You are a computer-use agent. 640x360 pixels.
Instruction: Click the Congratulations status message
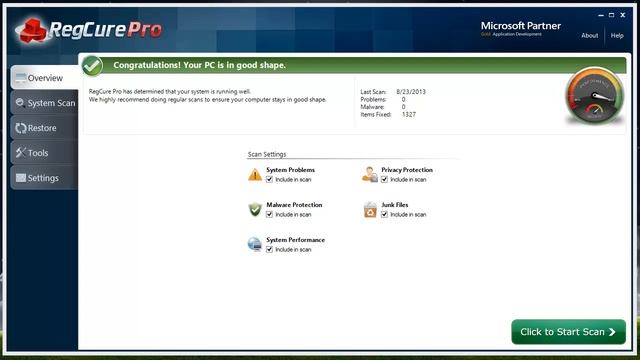tap(199, 65)
